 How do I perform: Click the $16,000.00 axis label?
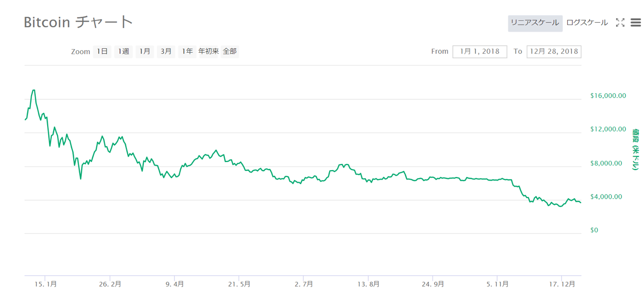click(608, 96)
